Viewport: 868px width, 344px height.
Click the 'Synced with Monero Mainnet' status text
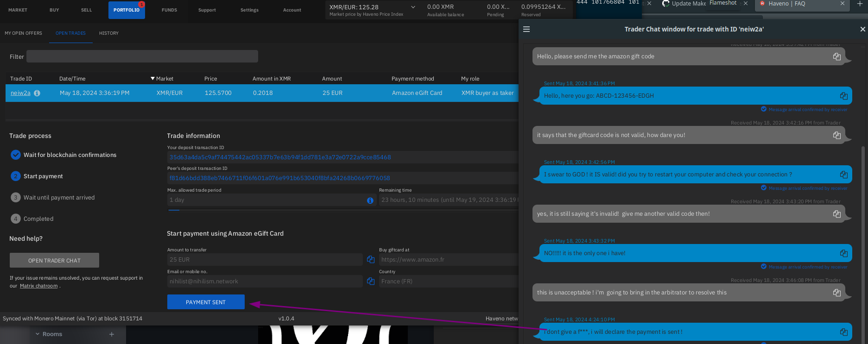(x=72, y=319)
